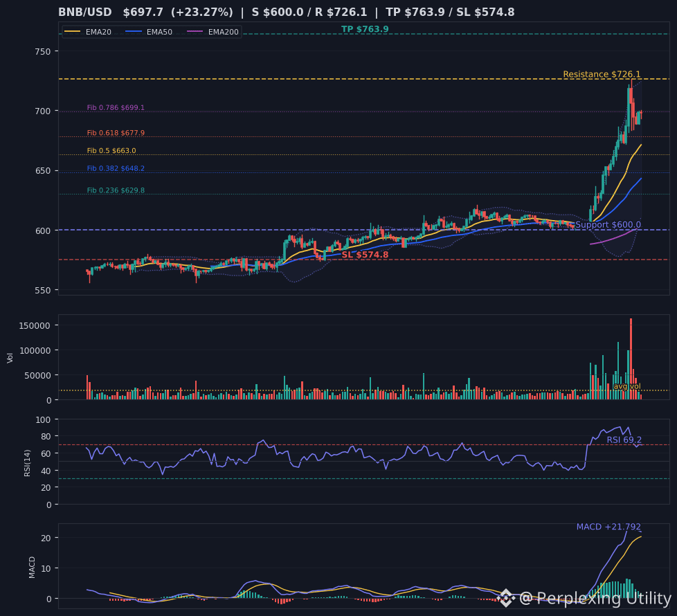
Task: Click the Support $600.0 label
Action: tap(608, 224)
